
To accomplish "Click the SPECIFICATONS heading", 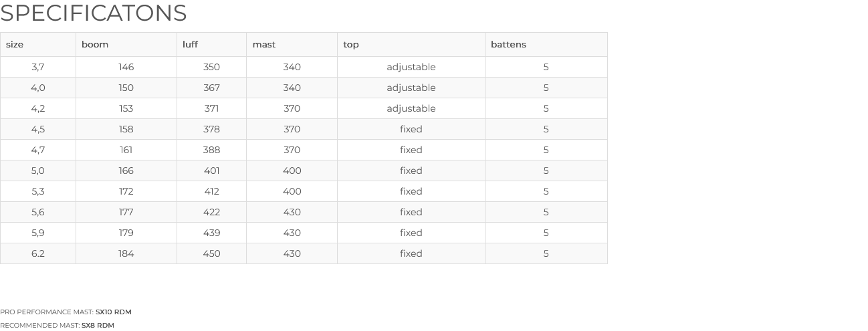I will click(94, 13).
